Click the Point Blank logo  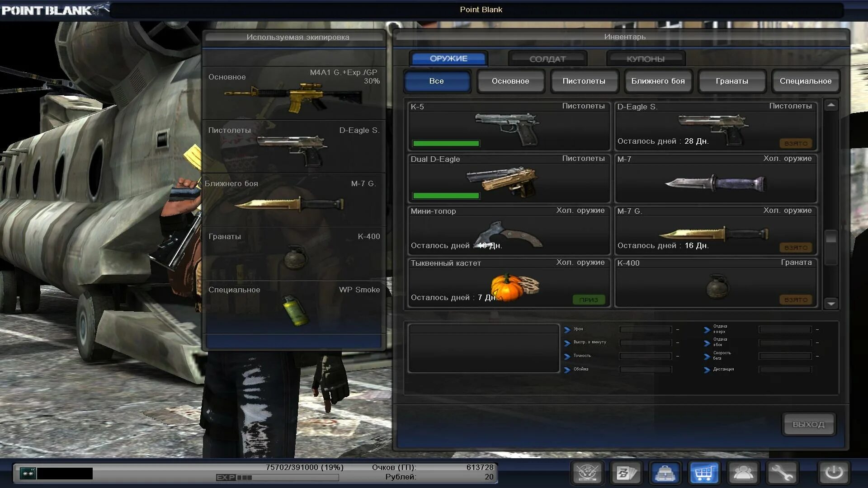point(55,9)
